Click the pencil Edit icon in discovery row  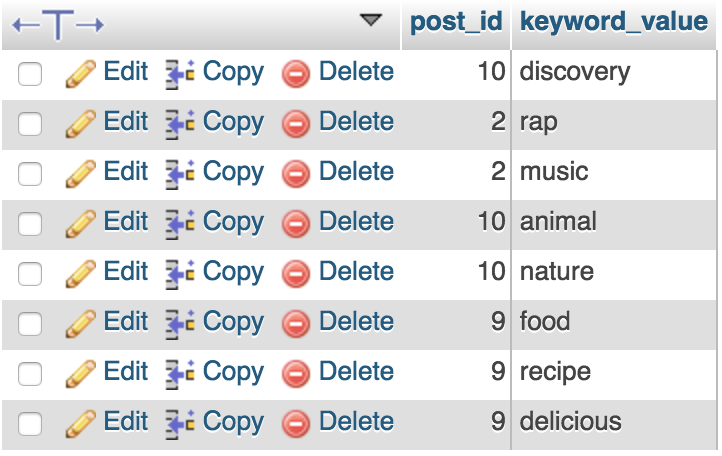[x=80, y=73]
